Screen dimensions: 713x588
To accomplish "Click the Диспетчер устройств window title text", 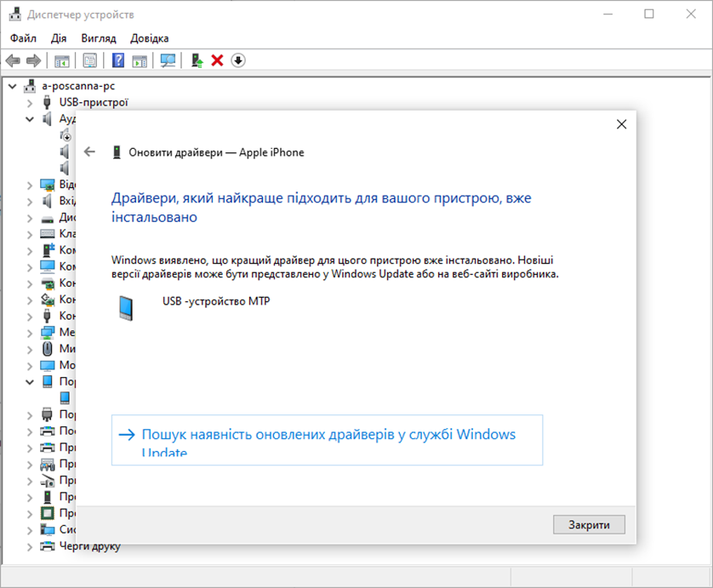I will [81, 14].
